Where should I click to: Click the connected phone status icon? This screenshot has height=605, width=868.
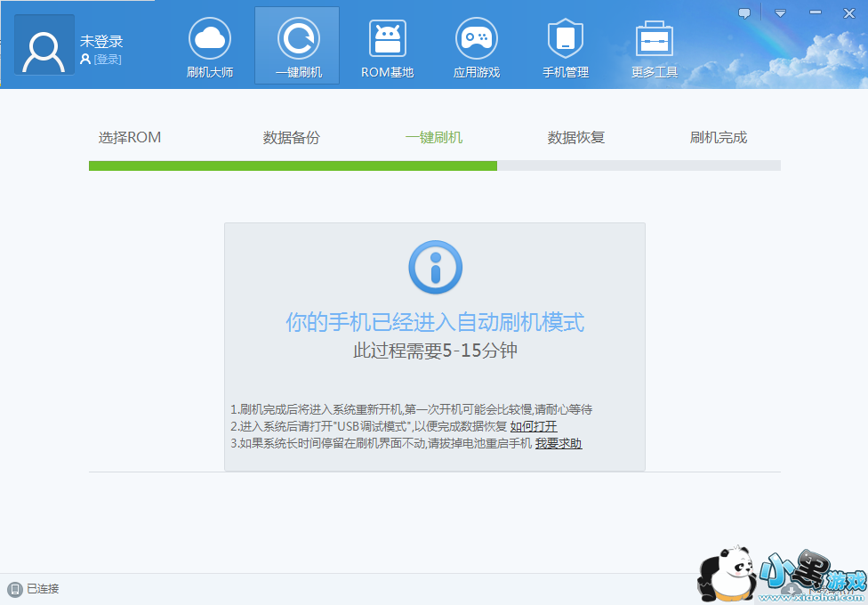(14, 589)
